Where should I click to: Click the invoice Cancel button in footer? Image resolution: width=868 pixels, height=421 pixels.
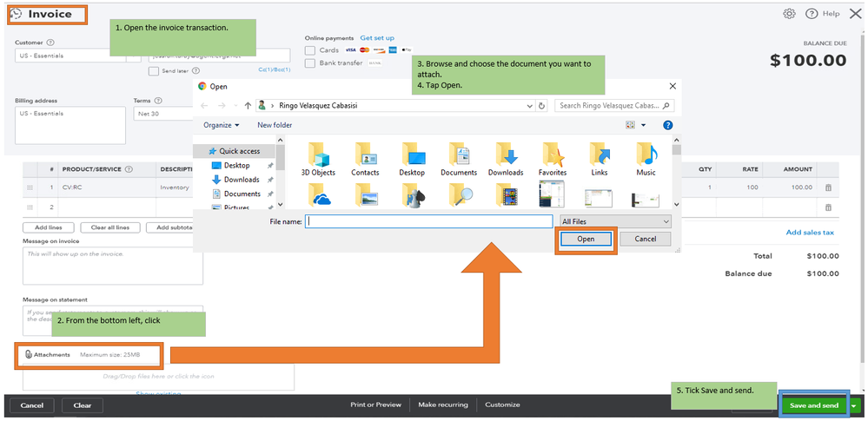pos(31,405)
